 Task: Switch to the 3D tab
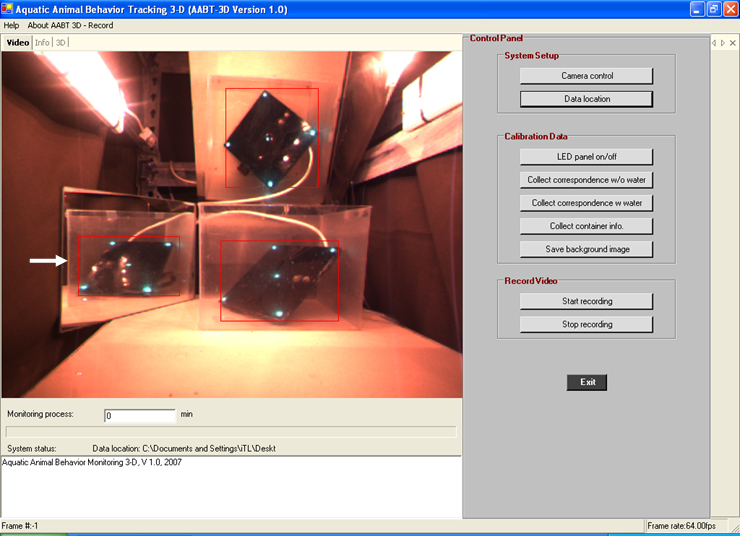click(x=61, y=43)
